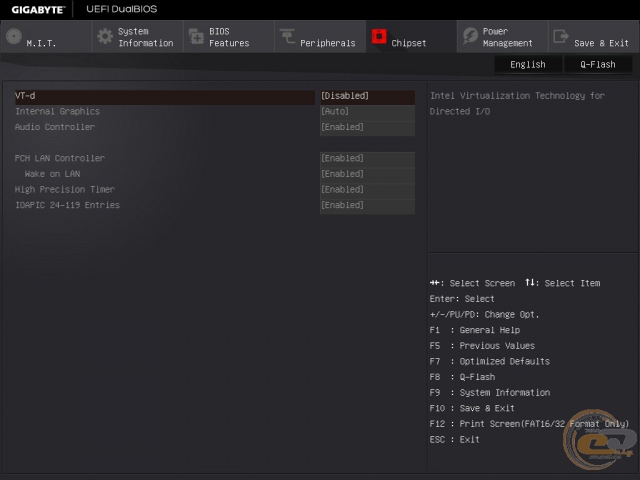Launch Q-Flash utility button
The height and width of the screenshot is (480, 640).
(x=598, y=64)
